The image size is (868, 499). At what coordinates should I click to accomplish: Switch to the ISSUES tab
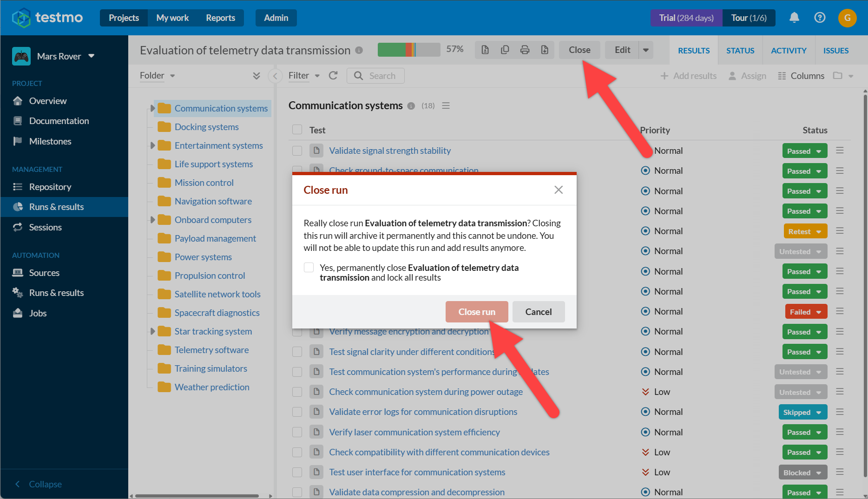(835, 50)
